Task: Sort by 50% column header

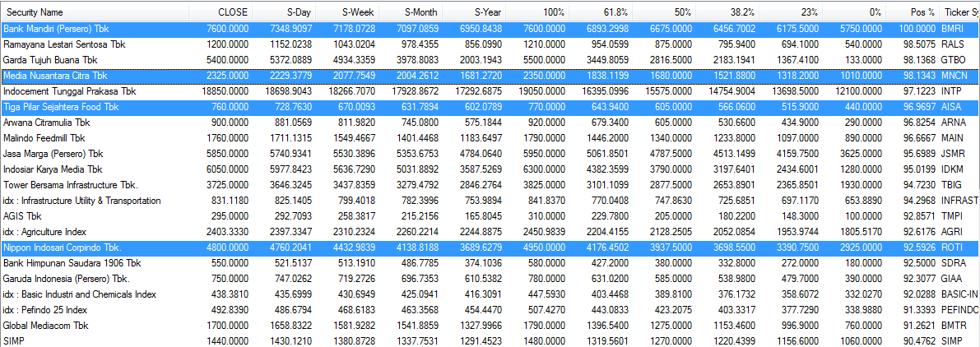Action: [x=664, y=12]
